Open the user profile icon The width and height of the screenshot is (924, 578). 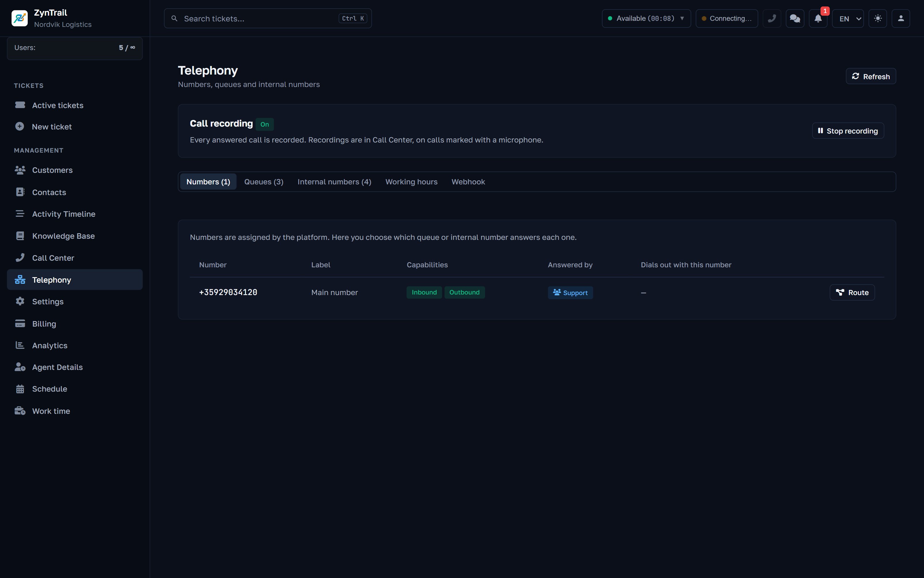(901, 18)
